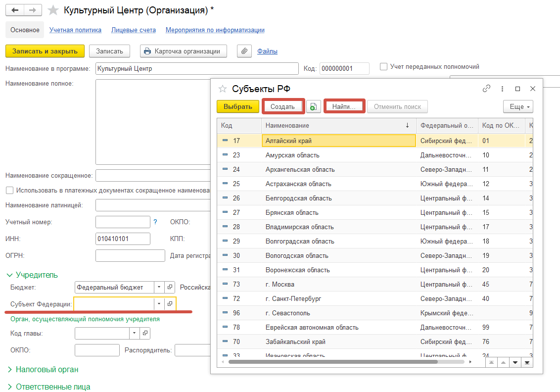Open the Лицевые счета tab
Screen dimensions: 560x392
click(x=134, y=30)
